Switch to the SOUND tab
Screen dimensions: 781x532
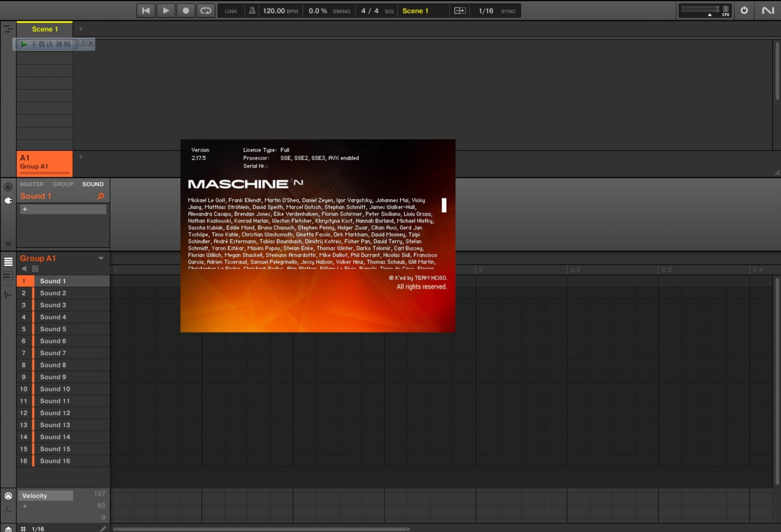coord(93,184)
